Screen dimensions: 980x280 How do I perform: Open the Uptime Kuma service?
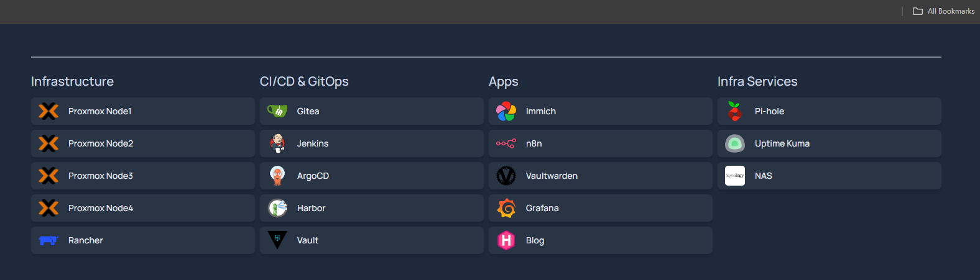(x=830, y=143)
